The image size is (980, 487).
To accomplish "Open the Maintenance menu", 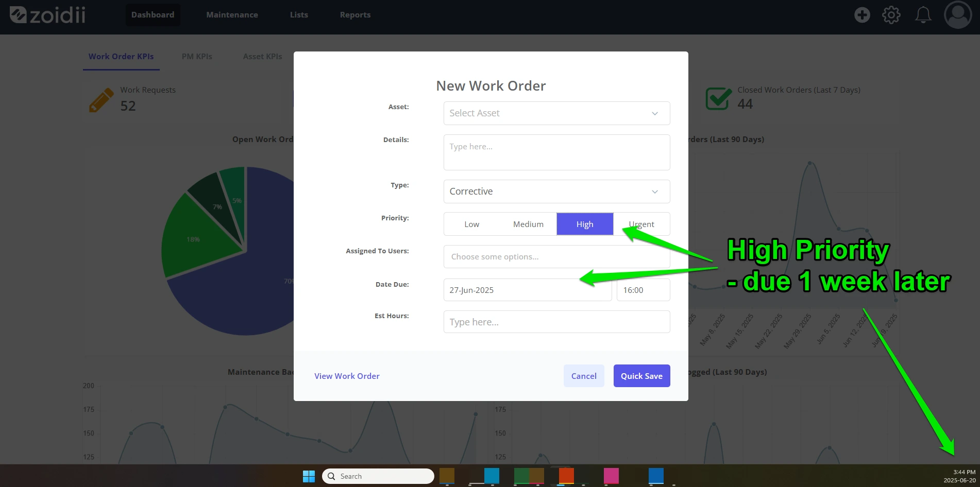I will tap(232, 14).
